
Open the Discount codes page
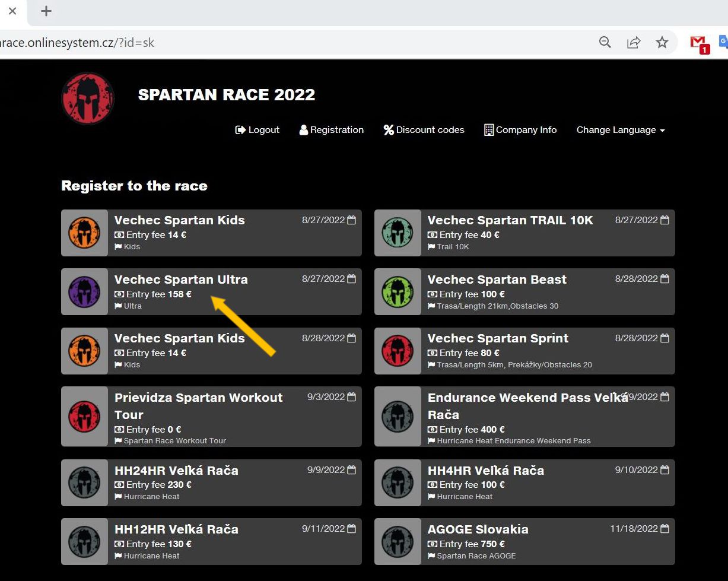pyautogui.click(x=424, y=130)
